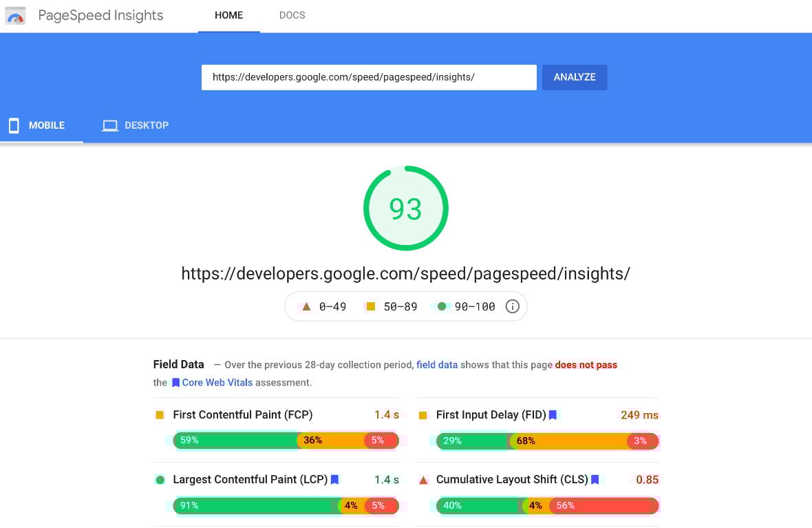This screenshot has height=528, width=812.
Task: Click the LCP green 91% bar segment
Action: (256, 506)
